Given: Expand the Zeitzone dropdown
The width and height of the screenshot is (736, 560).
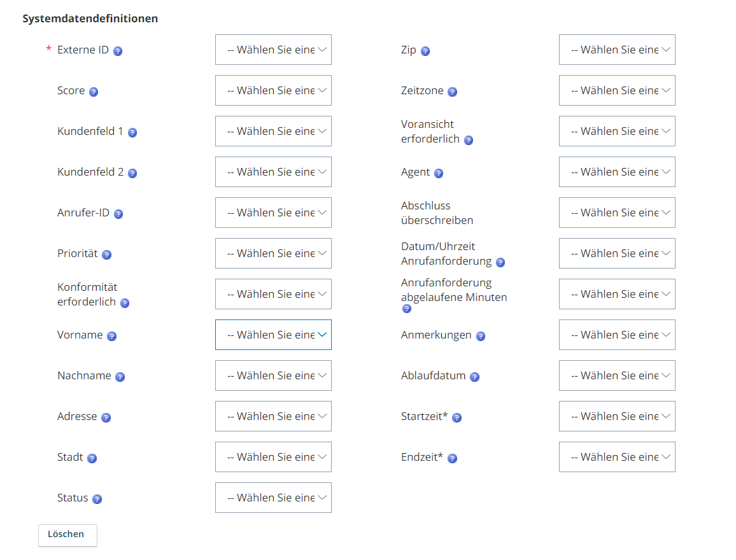Looking at the screenshot, I should tap(617, 90).
